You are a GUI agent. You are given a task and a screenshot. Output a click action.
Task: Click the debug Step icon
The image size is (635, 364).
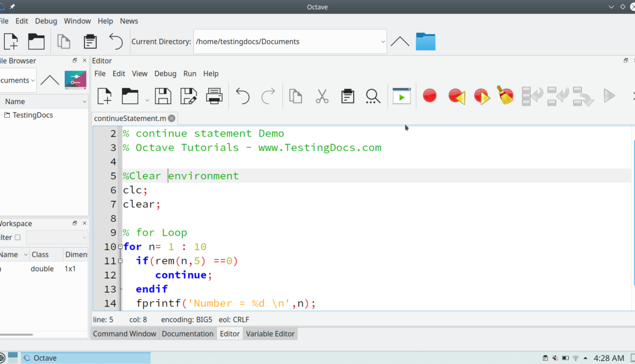pos(532,96)
